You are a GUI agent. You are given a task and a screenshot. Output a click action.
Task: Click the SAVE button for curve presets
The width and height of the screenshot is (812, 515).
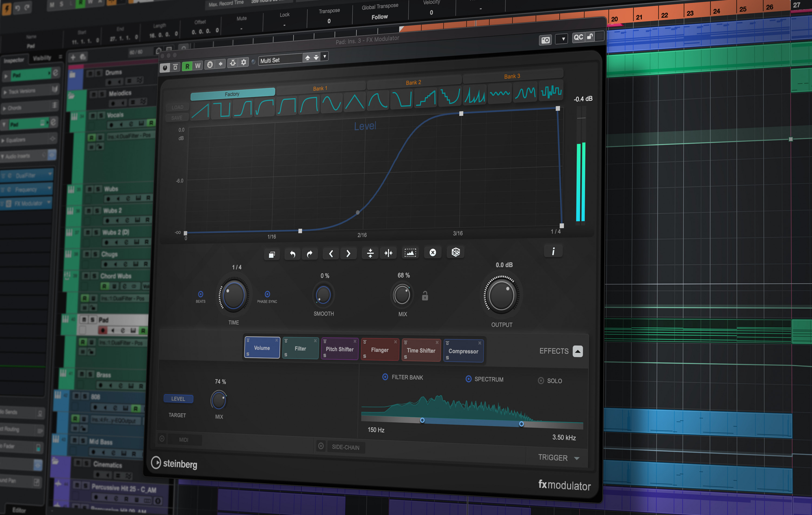click(177, 117)
